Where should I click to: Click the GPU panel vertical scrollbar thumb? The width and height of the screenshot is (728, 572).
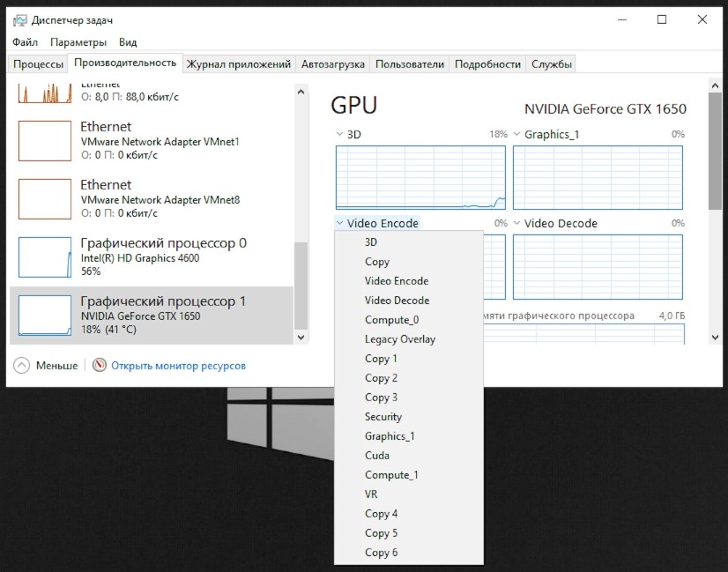coord(715,151)
